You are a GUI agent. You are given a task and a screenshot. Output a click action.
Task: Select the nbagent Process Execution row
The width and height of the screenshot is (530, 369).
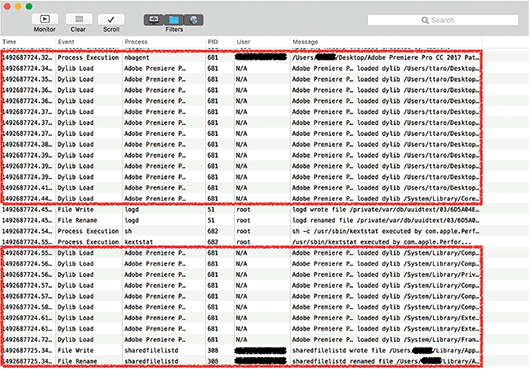tap(241, 57)
